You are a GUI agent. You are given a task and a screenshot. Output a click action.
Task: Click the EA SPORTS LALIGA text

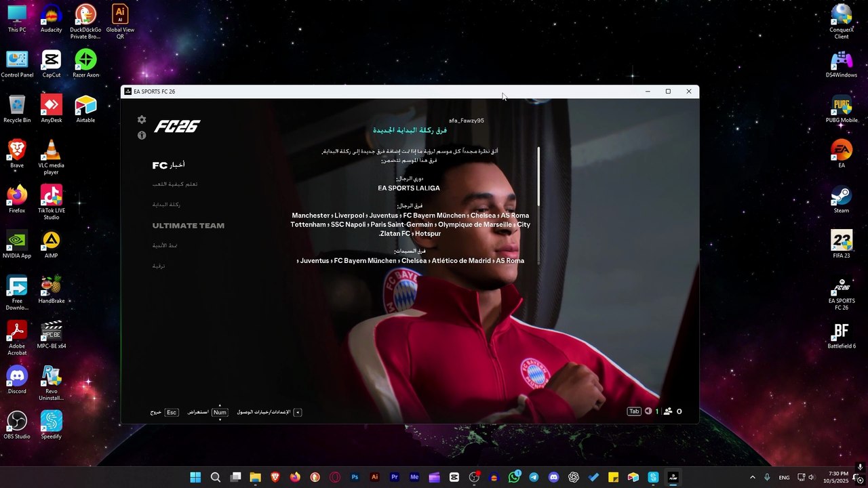[409, 188]
